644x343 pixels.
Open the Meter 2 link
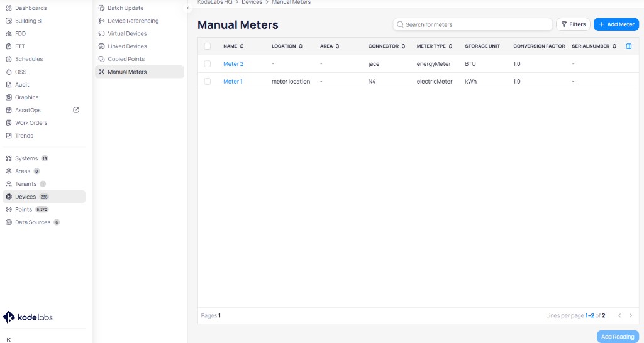point(233,64)
